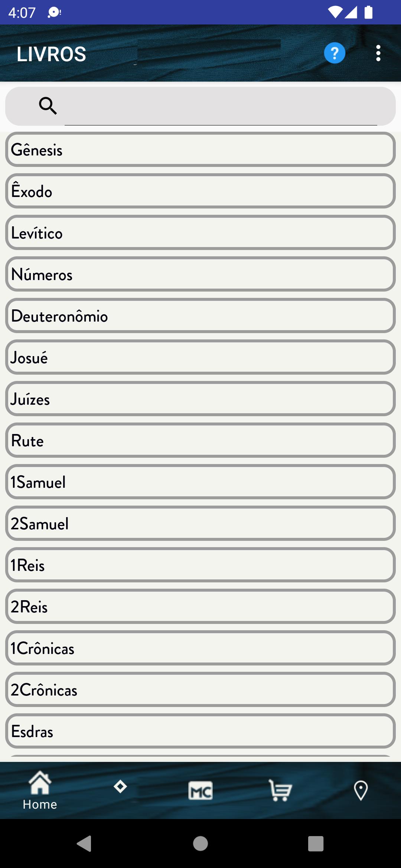The height and width of the screenshot is (868, 401).
Task: Go to the Home tab
Action: pos(40,790)
